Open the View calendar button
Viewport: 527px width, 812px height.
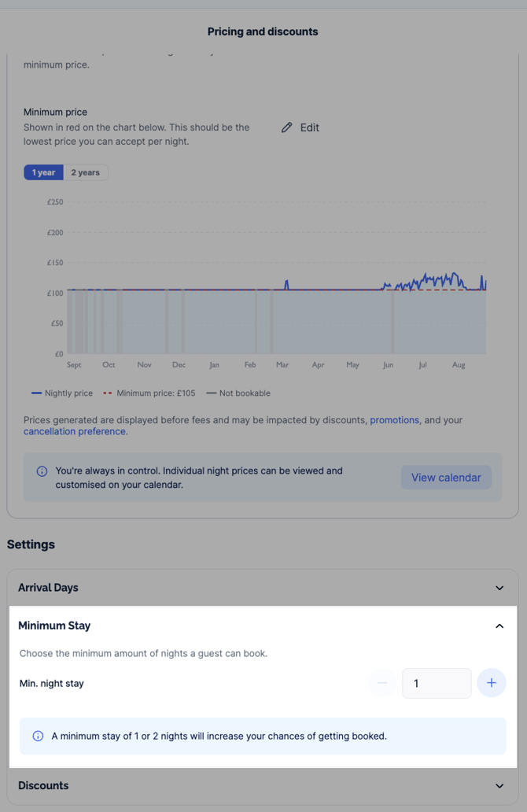[x=446, y=478]
